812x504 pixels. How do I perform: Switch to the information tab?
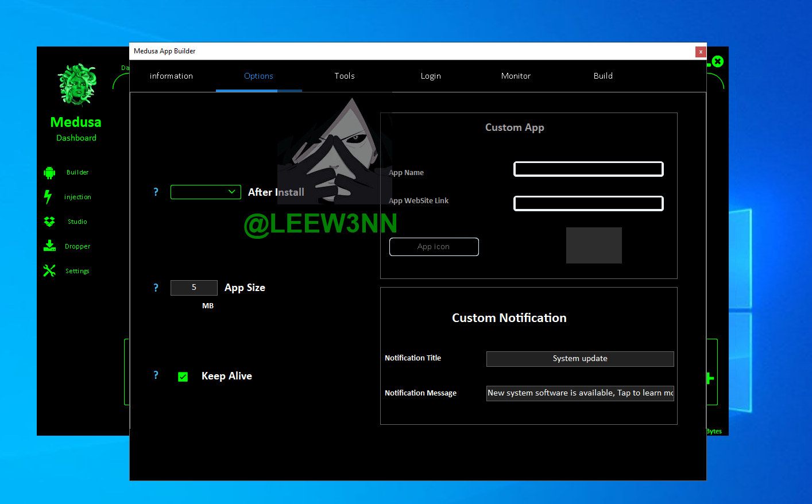pos(171,76)
